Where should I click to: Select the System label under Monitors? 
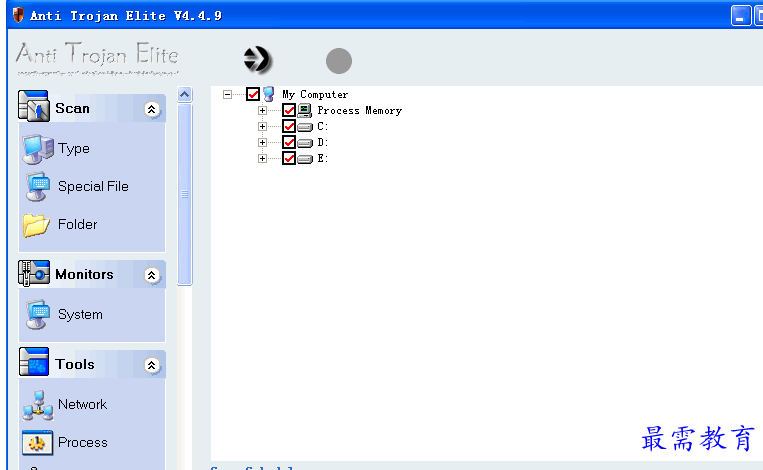point(80,315)
